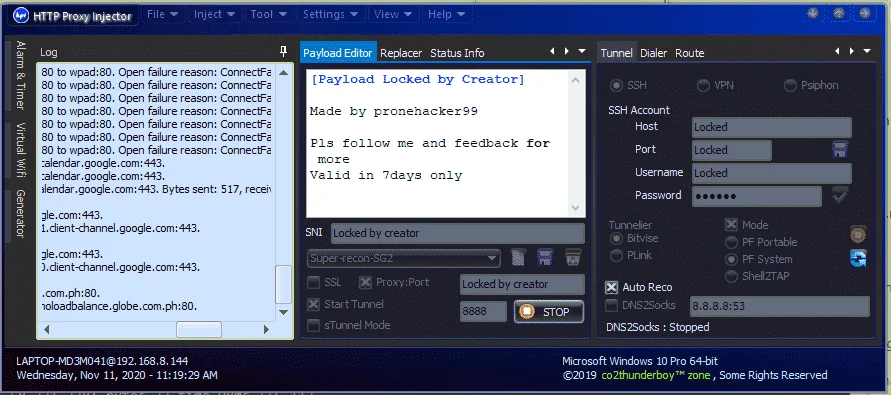Viewport: 891px width, 395px height.
Task: Click the Log horizontal scroll right arrow
Action: [x=266, y=329]
